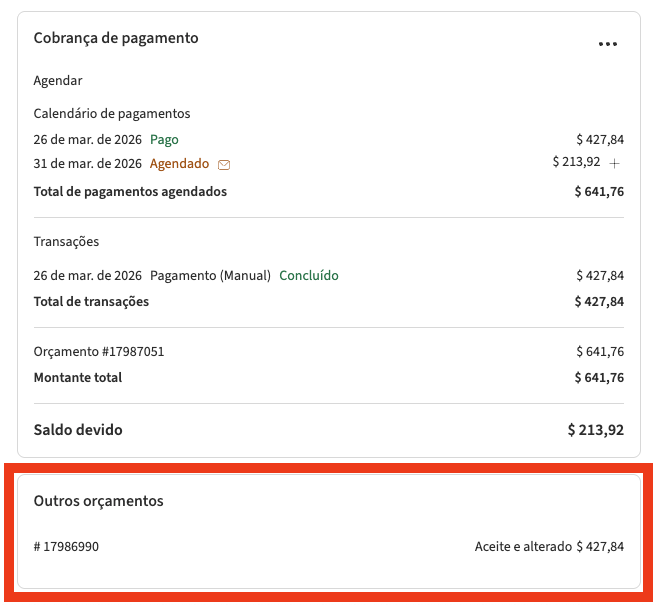662x605 pixels.
Task: Click the Concluído transaction status
Action: pos(309,275)
